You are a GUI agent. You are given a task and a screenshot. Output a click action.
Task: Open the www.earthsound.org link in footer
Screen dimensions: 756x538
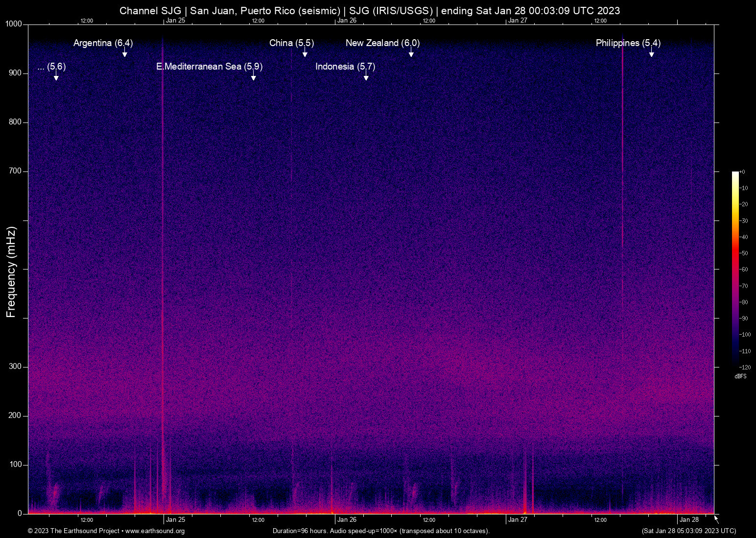155,531
